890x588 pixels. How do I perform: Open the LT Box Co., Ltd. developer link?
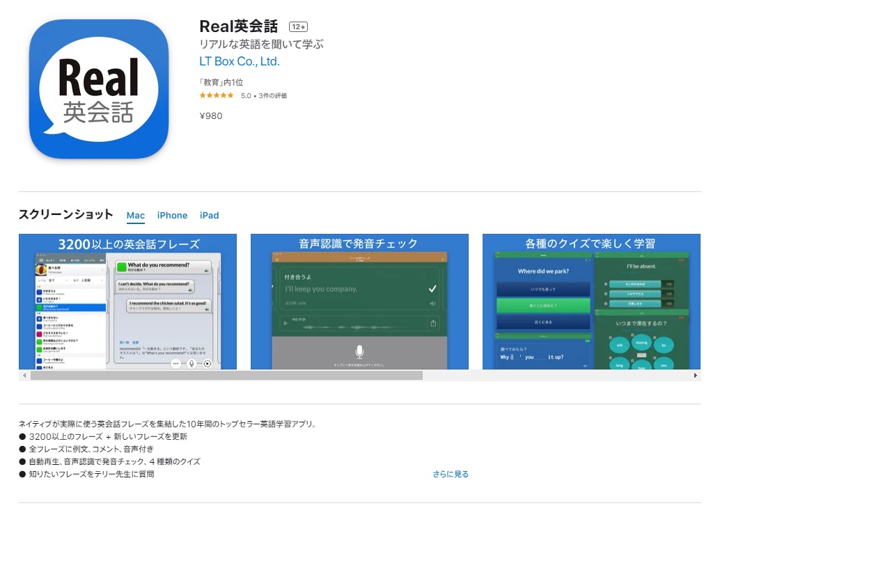coord(240,61)
